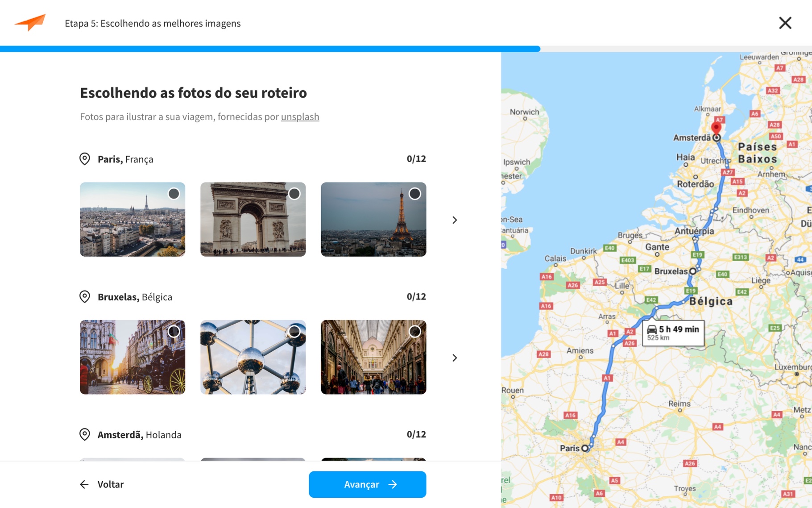Click the Avançar button to proceed
Viewport: 812px width, 508px height.
coord(367,484)
